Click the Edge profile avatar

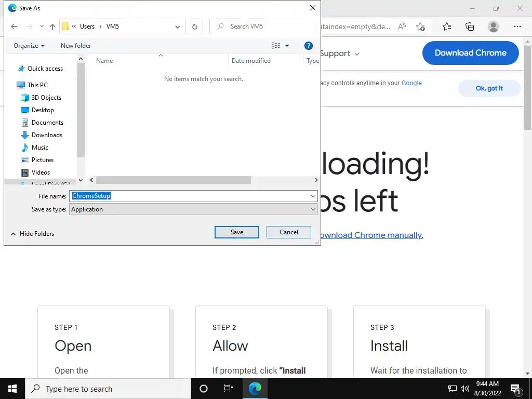tap(494, 26)
